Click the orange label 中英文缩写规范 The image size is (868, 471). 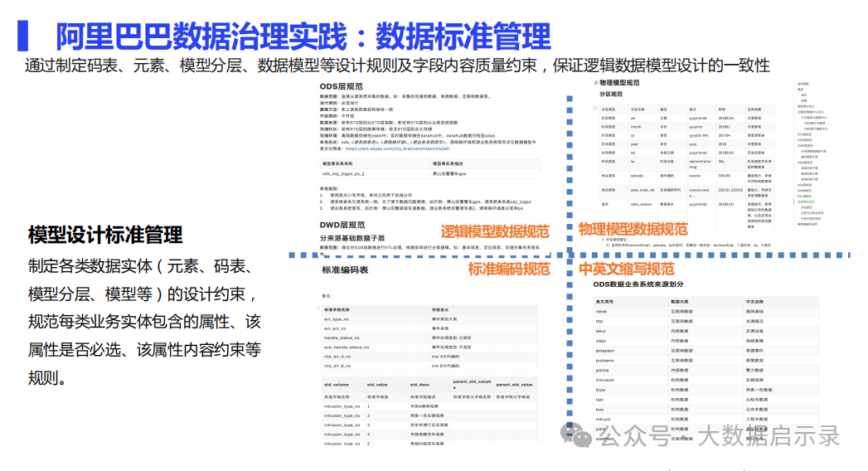[626, 269]
